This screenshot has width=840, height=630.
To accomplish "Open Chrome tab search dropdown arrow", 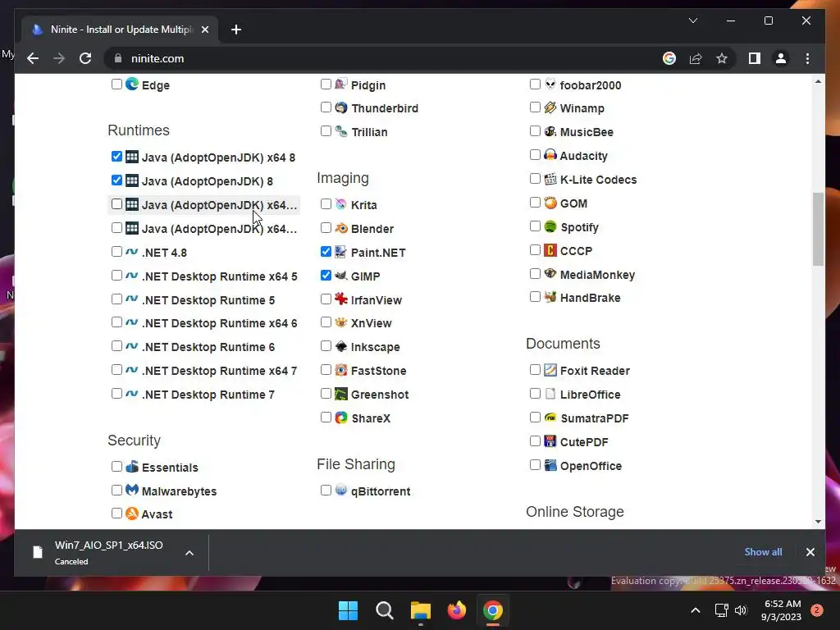I will pos(692,21).
